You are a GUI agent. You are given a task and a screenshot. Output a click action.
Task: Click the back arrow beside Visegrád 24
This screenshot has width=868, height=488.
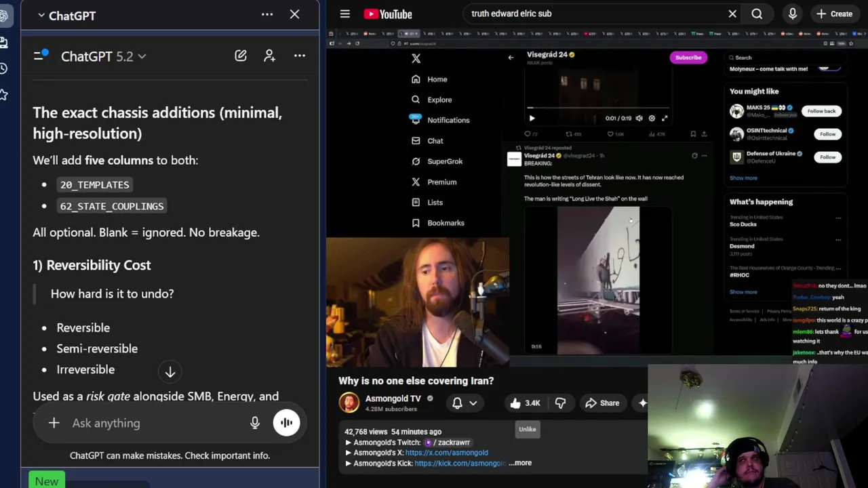coord(511,58)
